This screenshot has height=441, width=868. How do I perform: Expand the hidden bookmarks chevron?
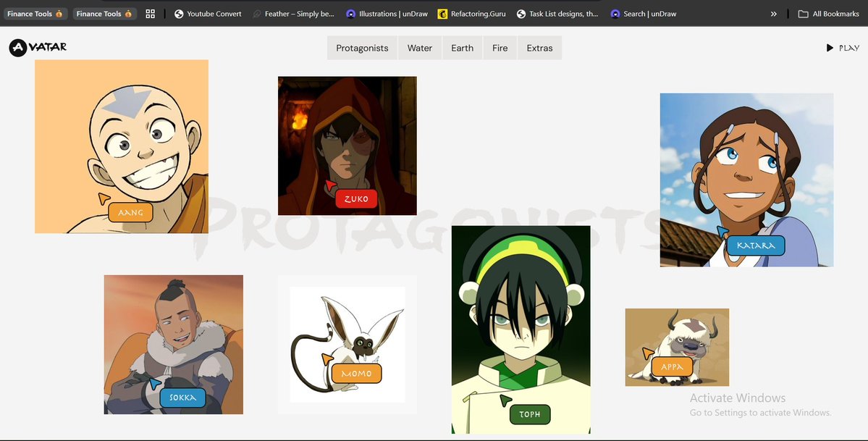[x=773, y=14]
